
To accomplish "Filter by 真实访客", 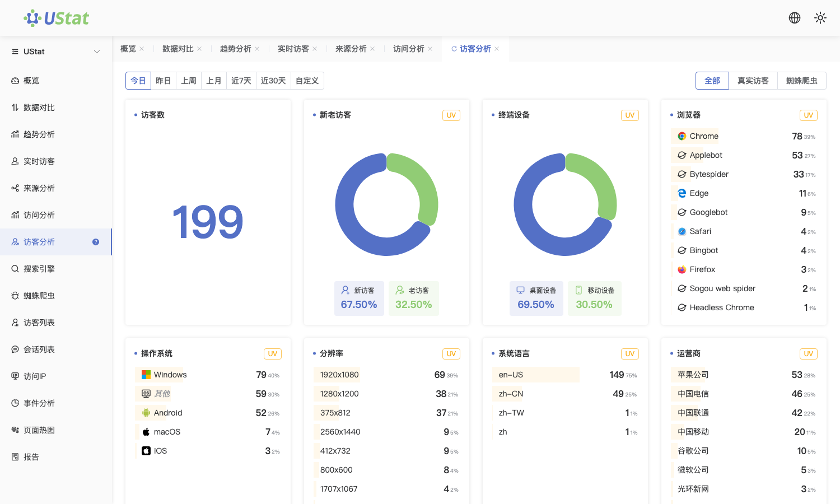I will (x=753, y=81).
